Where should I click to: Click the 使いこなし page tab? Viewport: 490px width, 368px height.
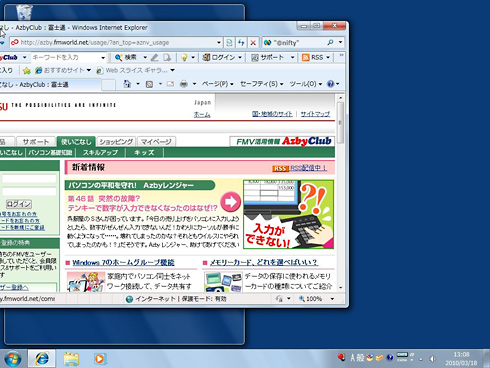point(76,142)
